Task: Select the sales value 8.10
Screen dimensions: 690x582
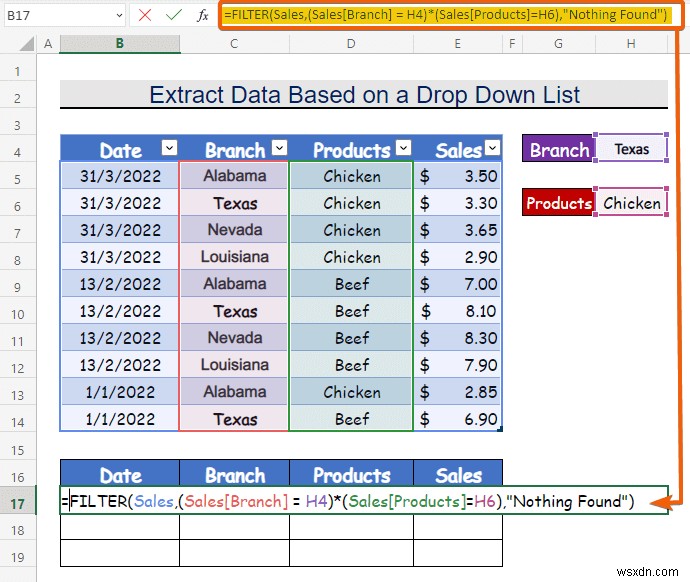Action: (x=458, y=311)
